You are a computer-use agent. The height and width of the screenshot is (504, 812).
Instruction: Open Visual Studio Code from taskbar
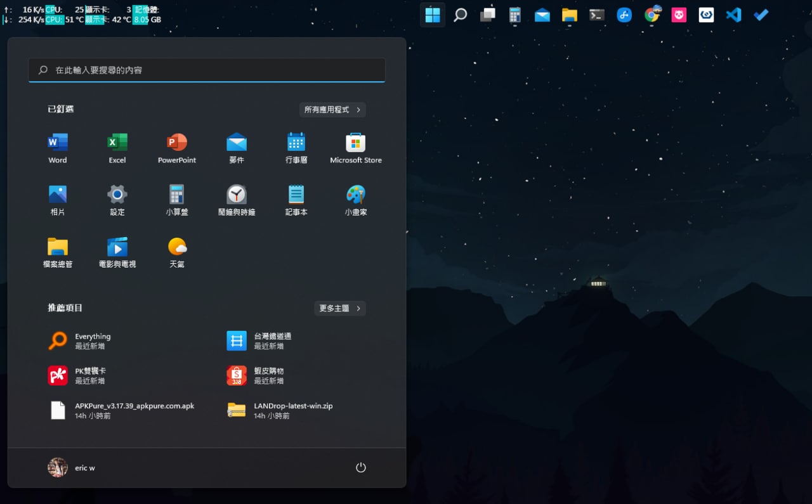click(734, 15)
